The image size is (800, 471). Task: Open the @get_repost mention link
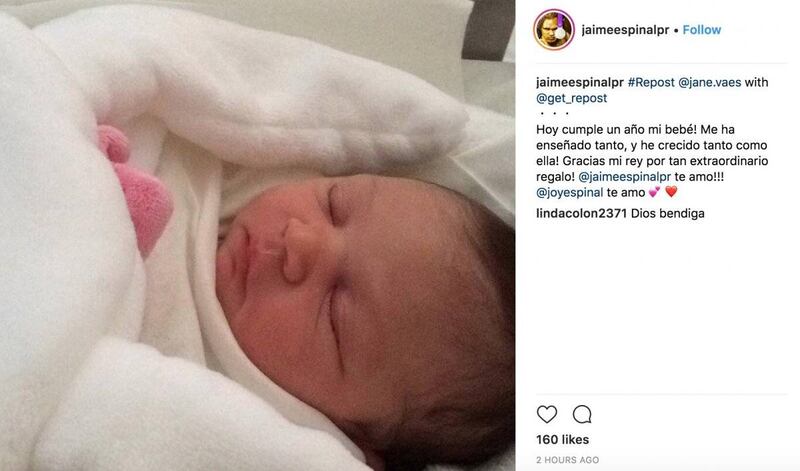(571, 98)
